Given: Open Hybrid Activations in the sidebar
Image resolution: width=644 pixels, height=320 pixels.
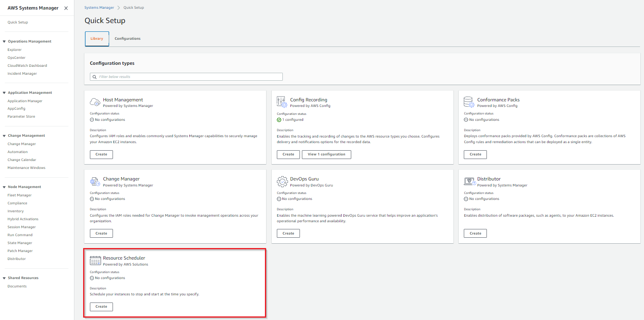Looking at the screenshot, I should (x=23, y=219).
